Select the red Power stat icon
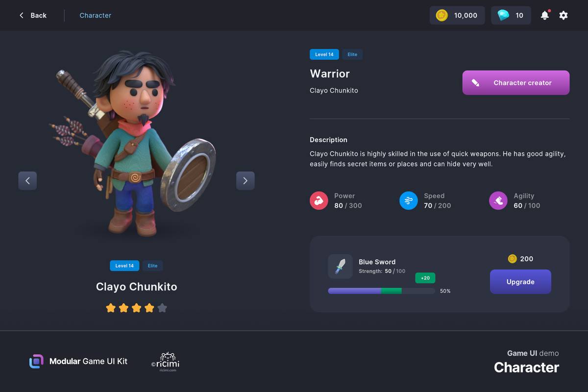The image size is (588, 392). click(319, 200)
